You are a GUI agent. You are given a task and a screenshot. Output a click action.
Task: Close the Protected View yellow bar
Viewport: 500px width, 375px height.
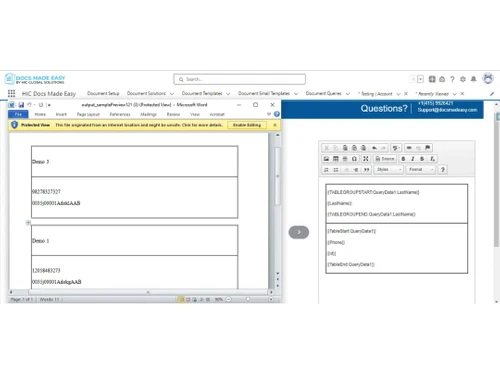(x=275, y=125)
